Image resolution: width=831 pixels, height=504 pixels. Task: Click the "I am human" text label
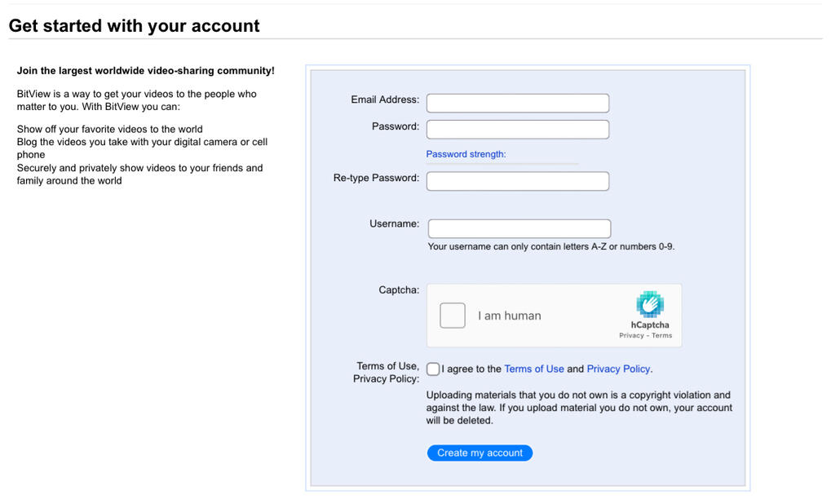point(509,316)
